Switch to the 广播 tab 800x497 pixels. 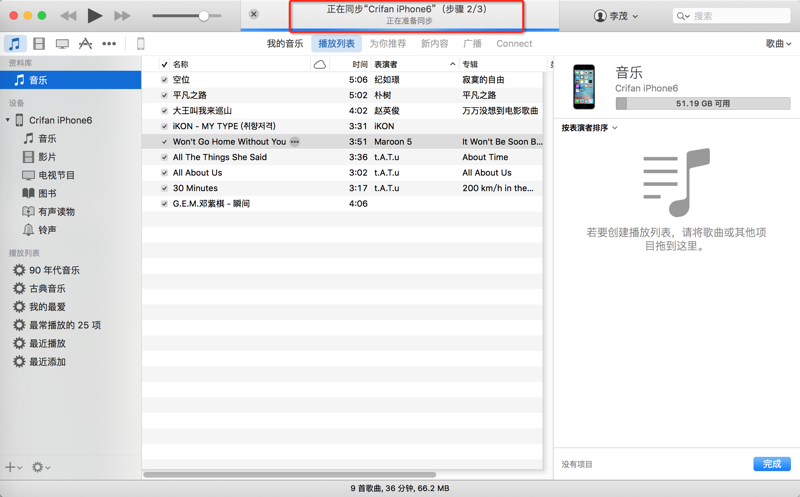click(472, 44)
